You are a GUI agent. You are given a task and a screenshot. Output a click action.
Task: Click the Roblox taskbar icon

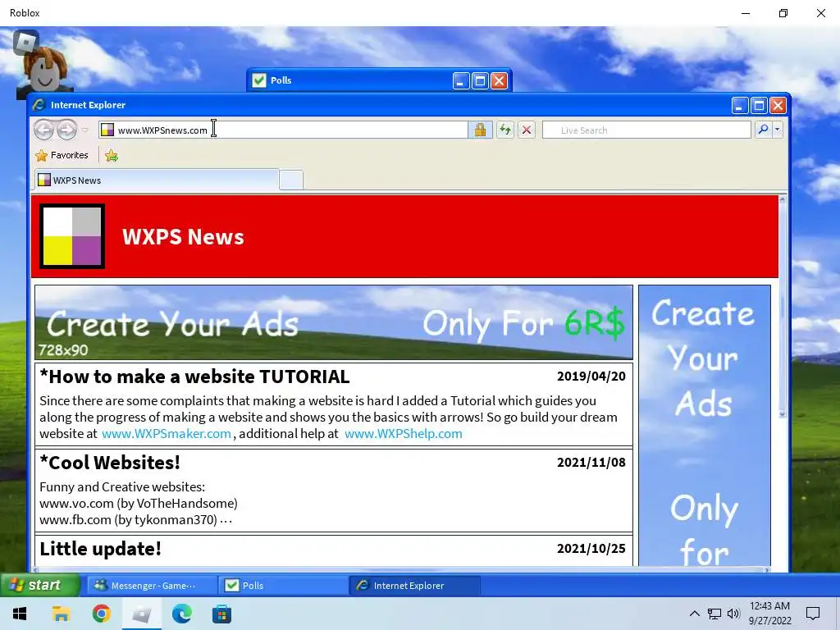click(x=141, y=614)
